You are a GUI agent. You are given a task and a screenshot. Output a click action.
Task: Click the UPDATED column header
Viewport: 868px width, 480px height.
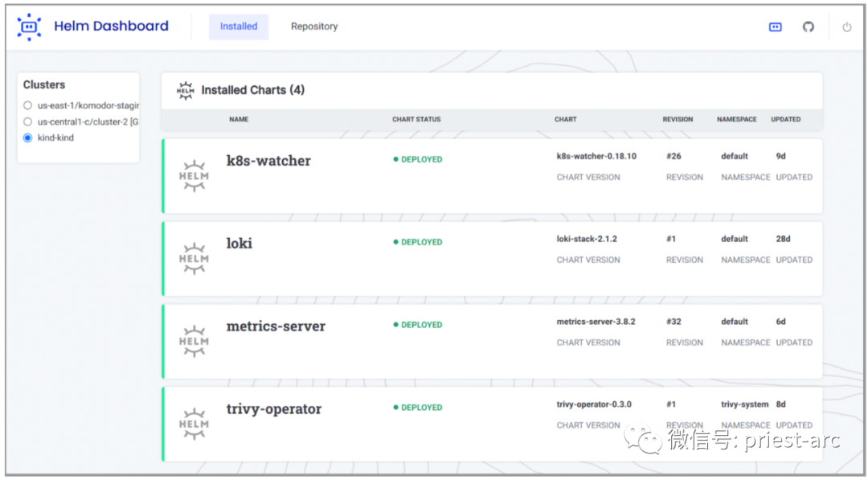pyautogui.click(x=785, y=120)
